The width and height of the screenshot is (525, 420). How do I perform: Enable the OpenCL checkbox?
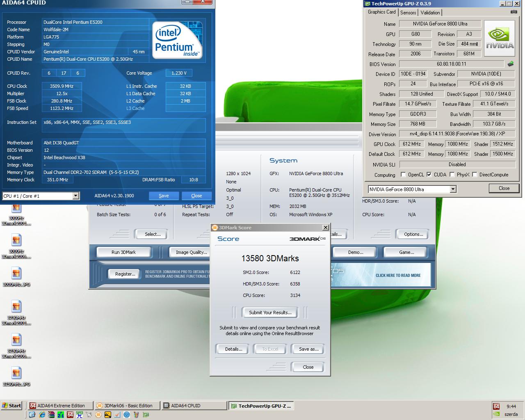pos(403,175)
